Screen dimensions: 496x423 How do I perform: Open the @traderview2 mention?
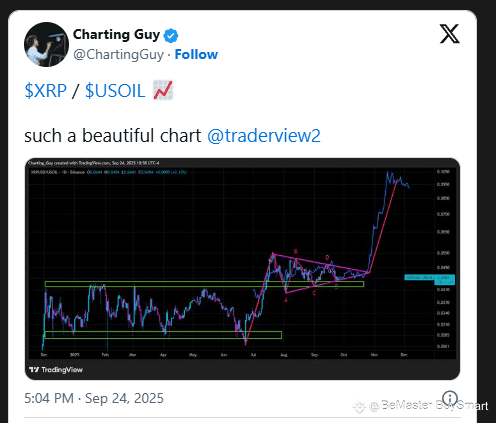tap(264, 136)
